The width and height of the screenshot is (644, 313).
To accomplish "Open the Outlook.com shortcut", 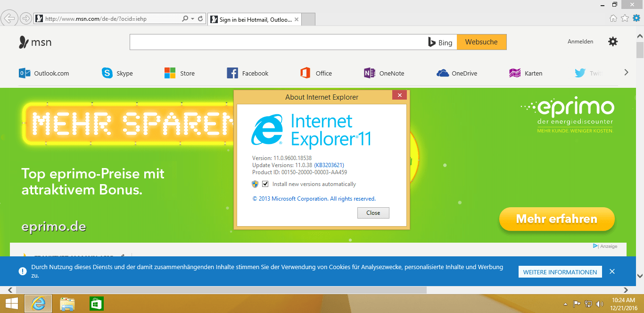I will pos(44,73).
